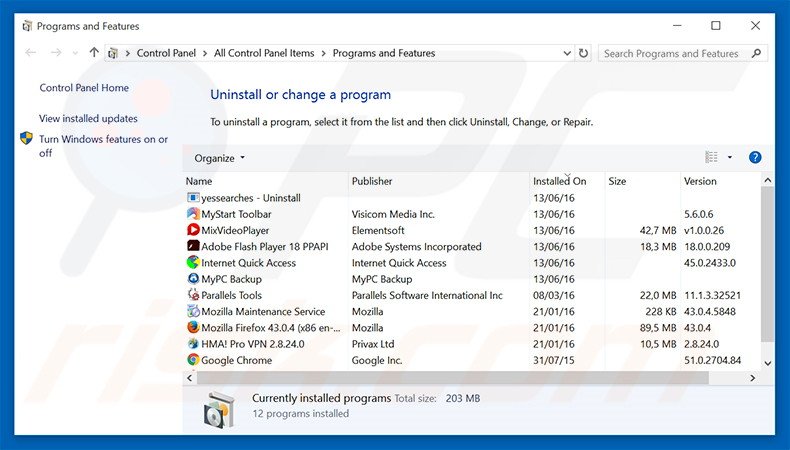Sort by the Version column header

coord(700,181)
